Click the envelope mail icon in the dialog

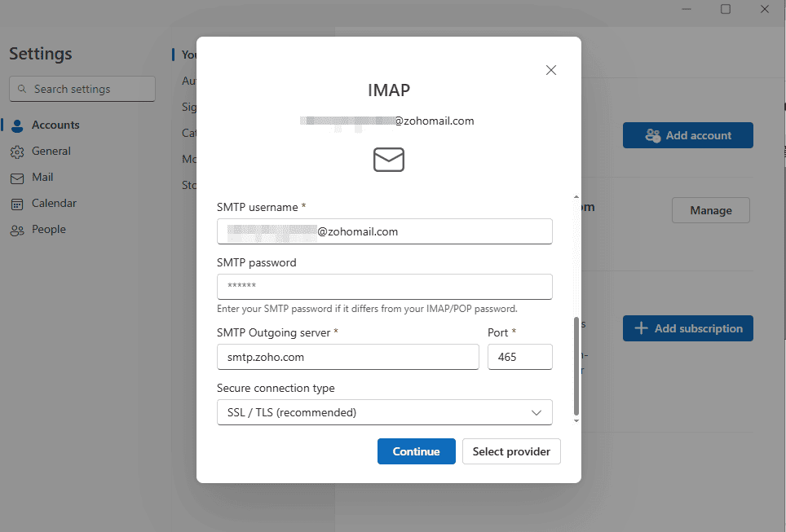[x=388, y=160]
